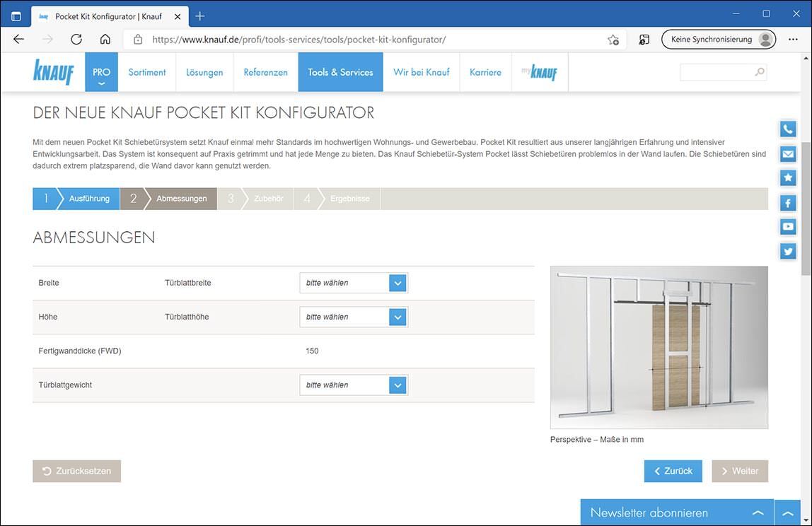Open the tab actions menu icon
812x526 pixels.
pyautogui.click(x=16, y=16)
